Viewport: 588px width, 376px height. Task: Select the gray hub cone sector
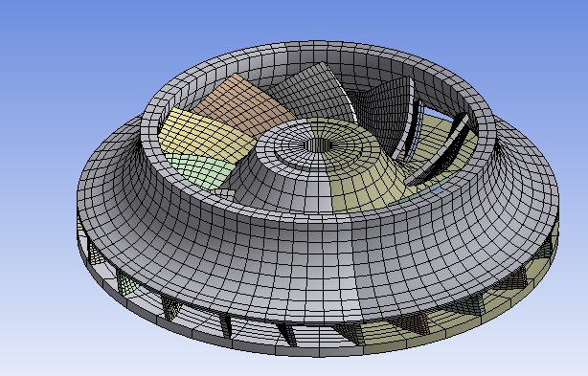[x=285, y=172]
